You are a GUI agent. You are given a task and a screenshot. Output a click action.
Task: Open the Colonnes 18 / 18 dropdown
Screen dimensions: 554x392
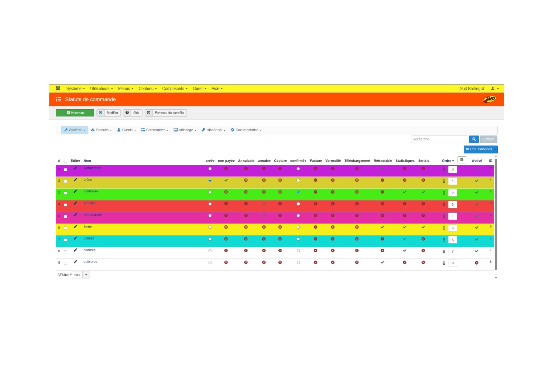[x=481, y=149]
